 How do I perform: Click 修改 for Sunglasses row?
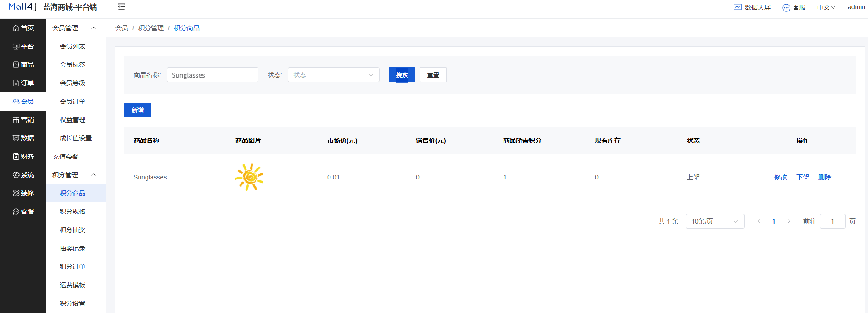tap(781, 177)
